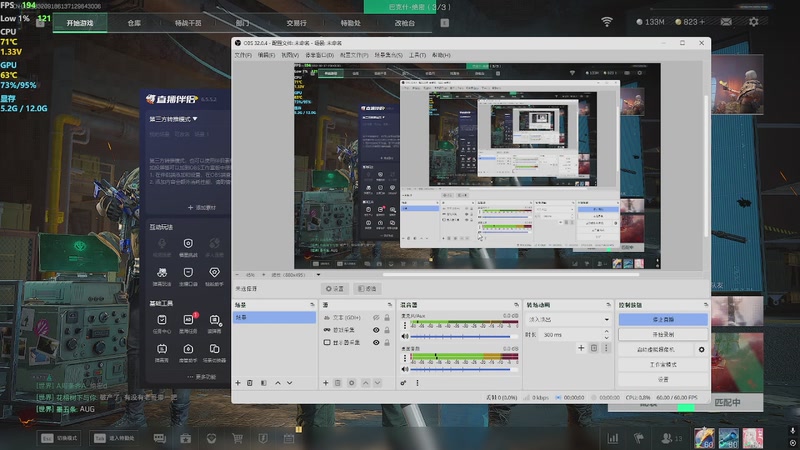
Task: Open mixer panel three-dot menu at bottom
Action: point(417,383)
